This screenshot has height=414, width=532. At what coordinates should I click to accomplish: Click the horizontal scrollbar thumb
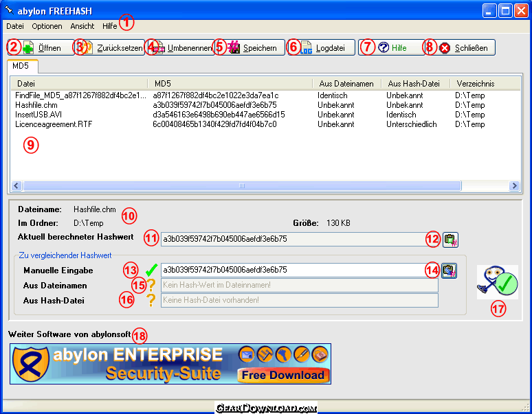point(242,185)
